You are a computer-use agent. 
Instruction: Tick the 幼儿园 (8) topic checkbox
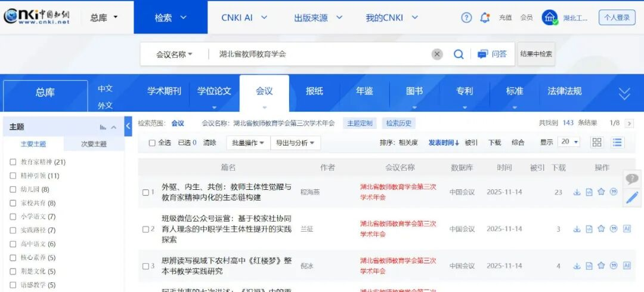click(x=13, y=189)
